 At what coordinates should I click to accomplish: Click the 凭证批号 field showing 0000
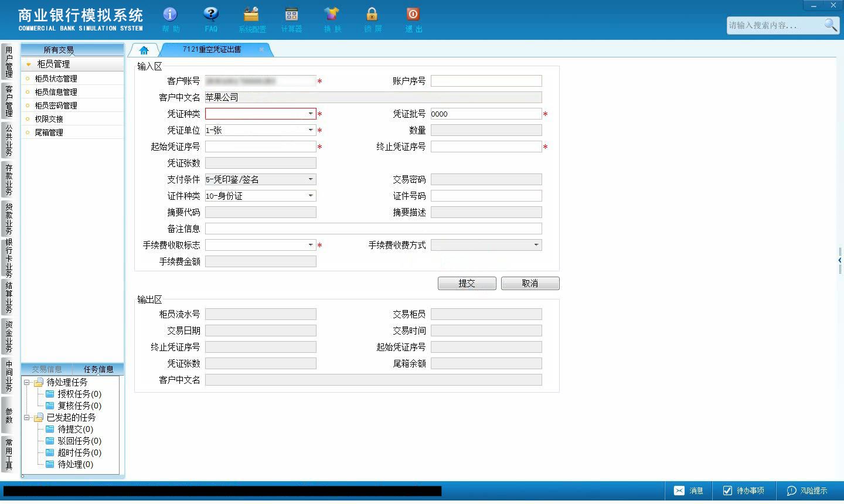(x=486, y=114)
